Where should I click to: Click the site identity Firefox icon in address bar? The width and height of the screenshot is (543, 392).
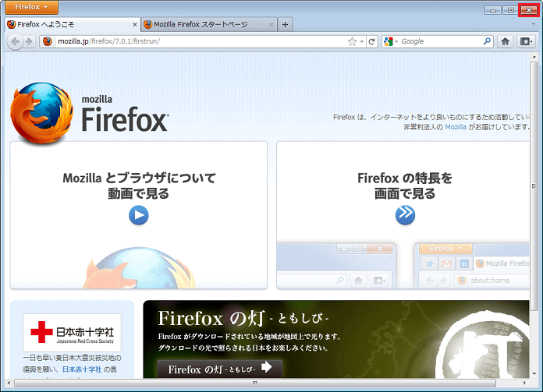click(x=48, y=41)
